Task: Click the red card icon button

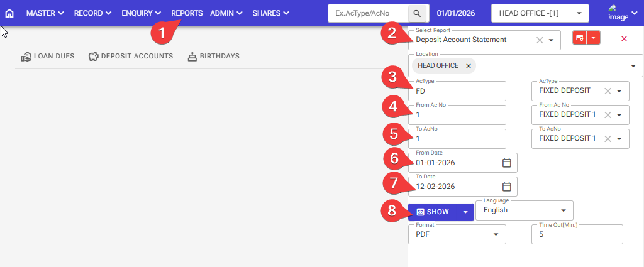Action: [579, 38]
